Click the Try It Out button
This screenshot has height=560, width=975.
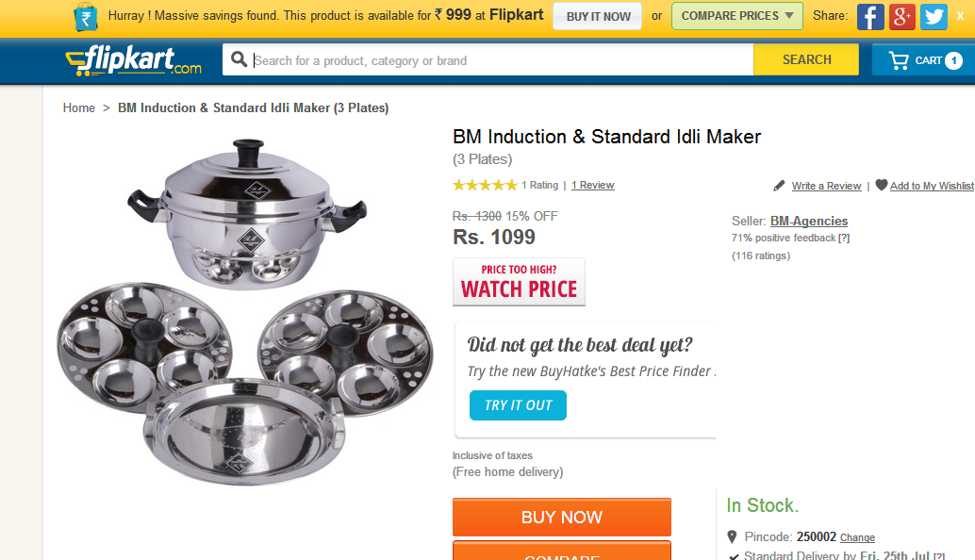(518, 405)
